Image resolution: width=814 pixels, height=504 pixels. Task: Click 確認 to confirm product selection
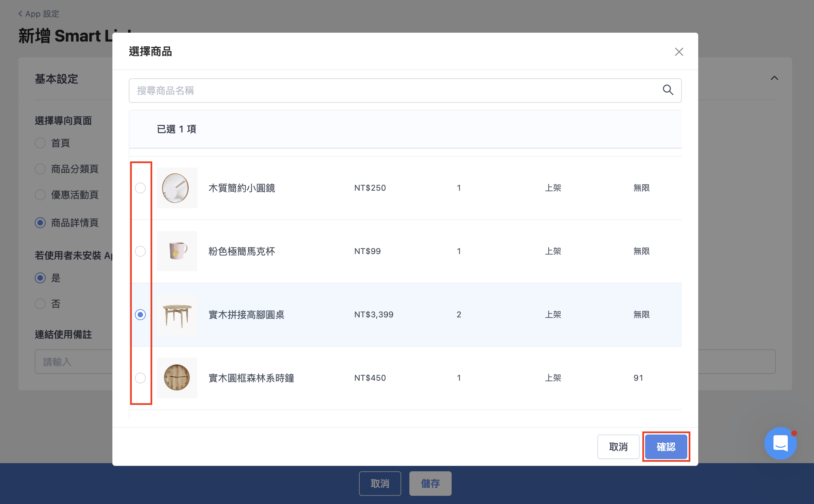click(x=666, y=447)
